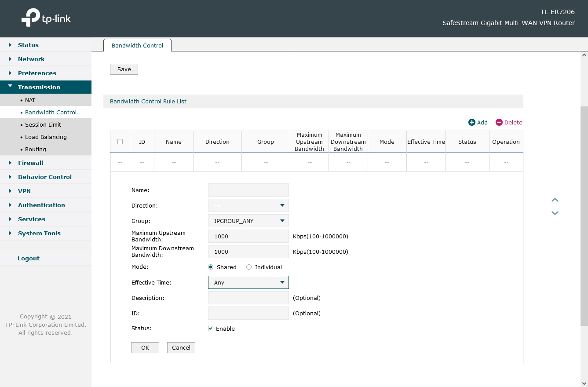
Task: Uncheck the Enable status checkbox
Action: point(211,329)
